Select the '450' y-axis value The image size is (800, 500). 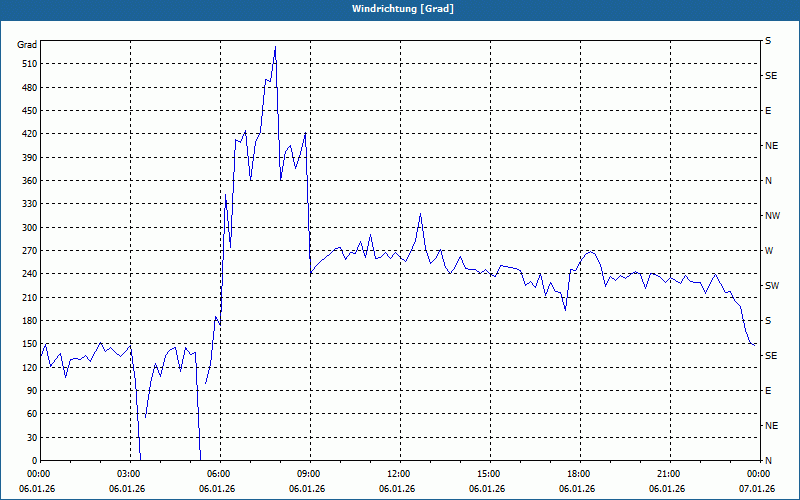click(x=30, y=111)
